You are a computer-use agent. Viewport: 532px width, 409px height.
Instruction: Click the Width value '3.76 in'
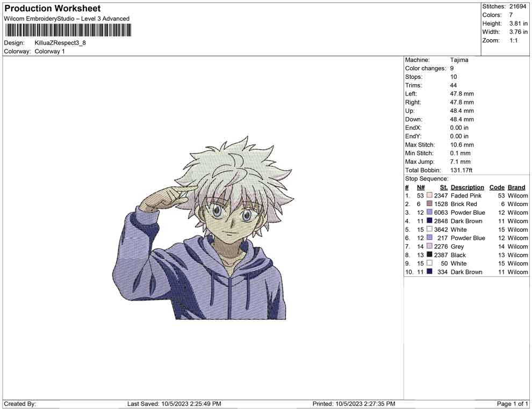coord(518,32)
